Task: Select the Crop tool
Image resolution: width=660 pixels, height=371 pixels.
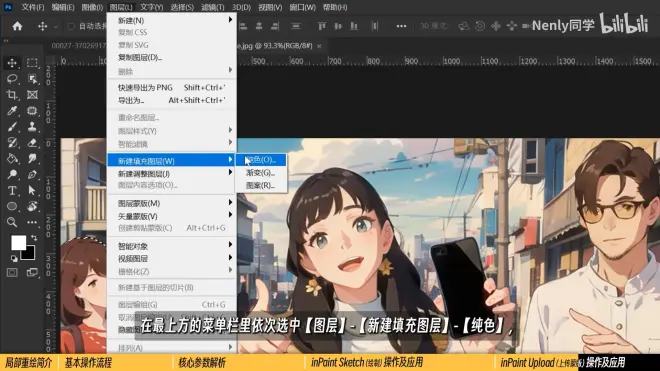Action: pos(12,95)
